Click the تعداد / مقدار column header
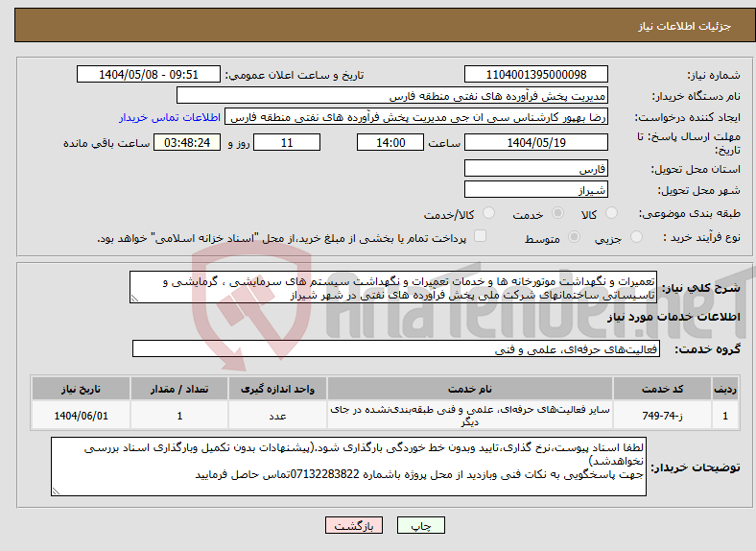This screenshot has height=551, width=756. [179, 389]
